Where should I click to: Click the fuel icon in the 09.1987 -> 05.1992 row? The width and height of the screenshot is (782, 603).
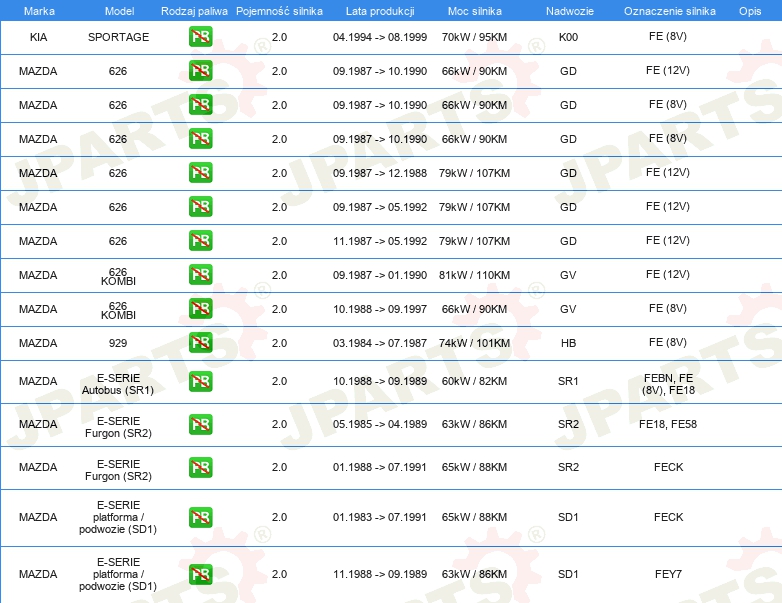(x=200, y=206)
